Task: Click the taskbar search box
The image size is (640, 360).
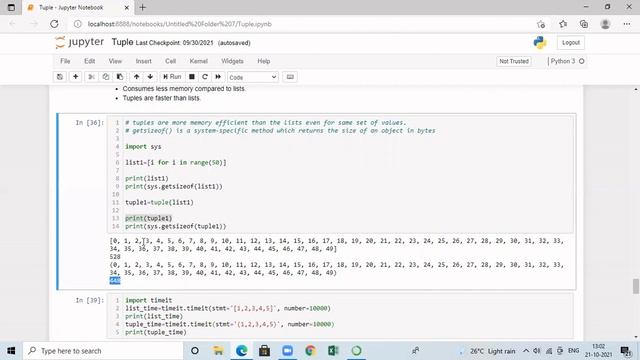Action: pyautogui.click(x=103, y=351)
